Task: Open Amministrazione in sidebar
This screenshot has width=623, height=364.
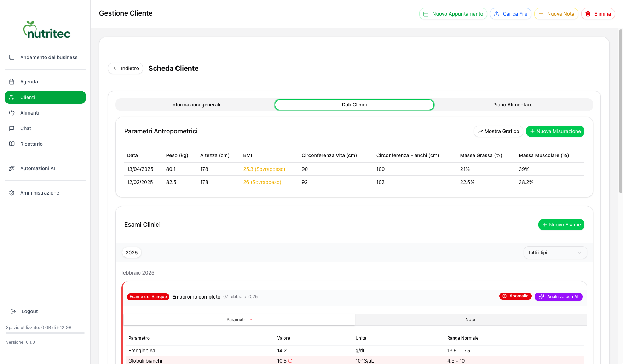Action: tap(45, 193)
